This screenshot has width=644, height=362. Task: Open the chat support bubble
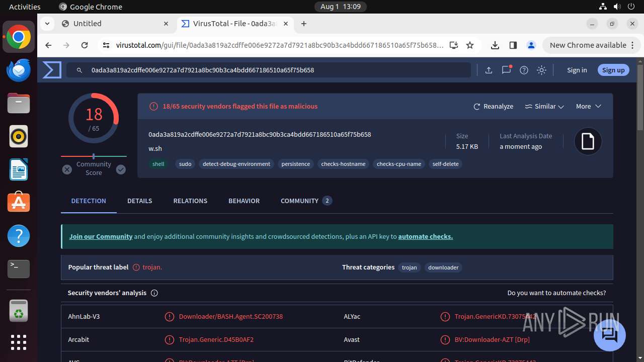click(610, 335)
